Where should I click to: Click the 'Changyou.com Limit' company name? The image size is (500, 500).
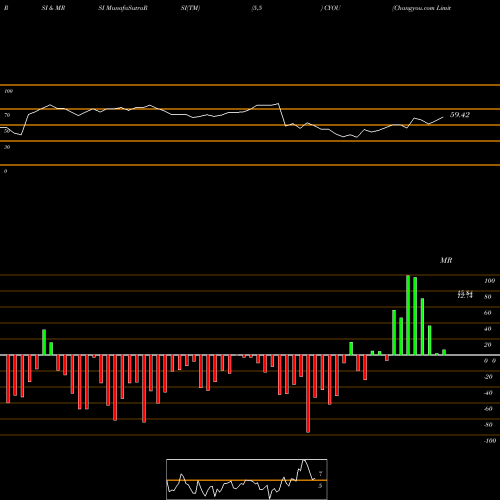tap(422, 8)
